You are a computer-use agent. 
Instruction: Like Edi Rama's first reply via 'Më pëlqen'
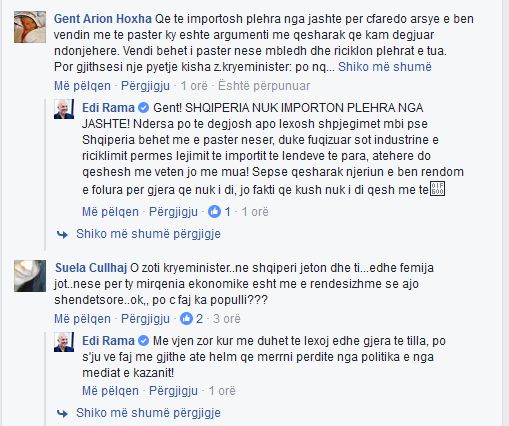click(x=110, y=212)
